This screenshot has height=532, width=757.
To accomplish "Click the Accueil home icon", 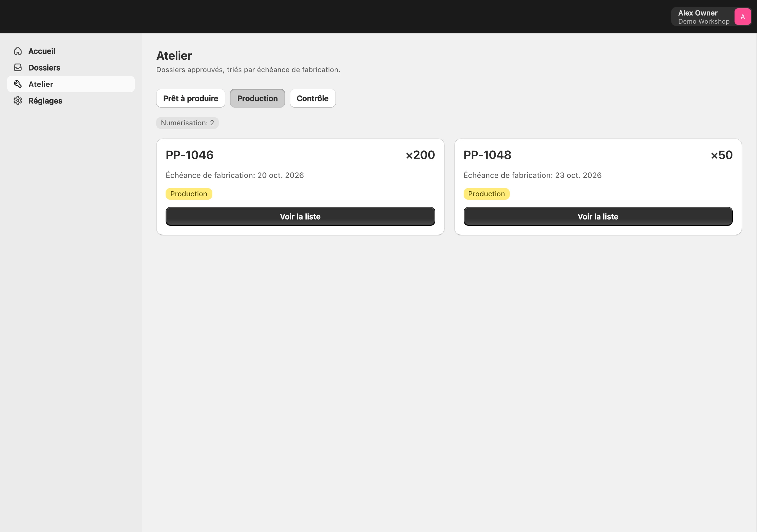I will (x=18, y=51).
